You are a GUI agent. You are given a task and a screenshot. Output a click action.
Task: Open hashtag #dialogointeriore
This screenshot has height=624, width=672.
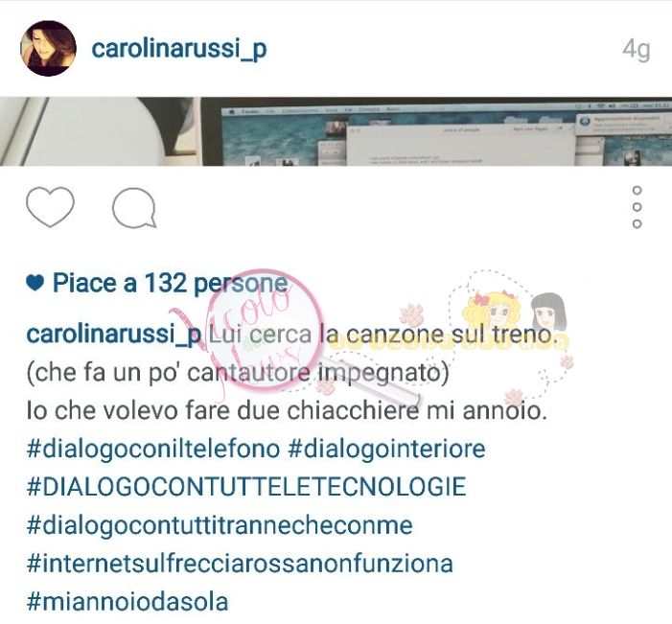[x=386, y=450]
